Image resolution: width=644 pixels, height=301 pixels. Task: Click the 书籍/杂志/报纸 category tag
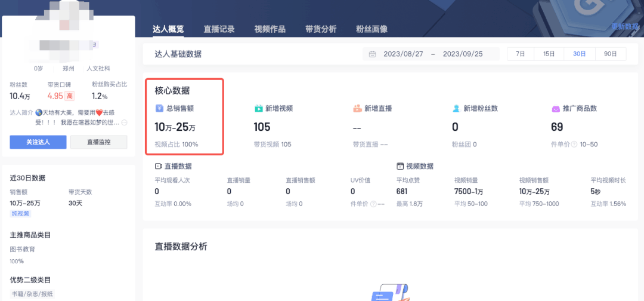point(32,294)
